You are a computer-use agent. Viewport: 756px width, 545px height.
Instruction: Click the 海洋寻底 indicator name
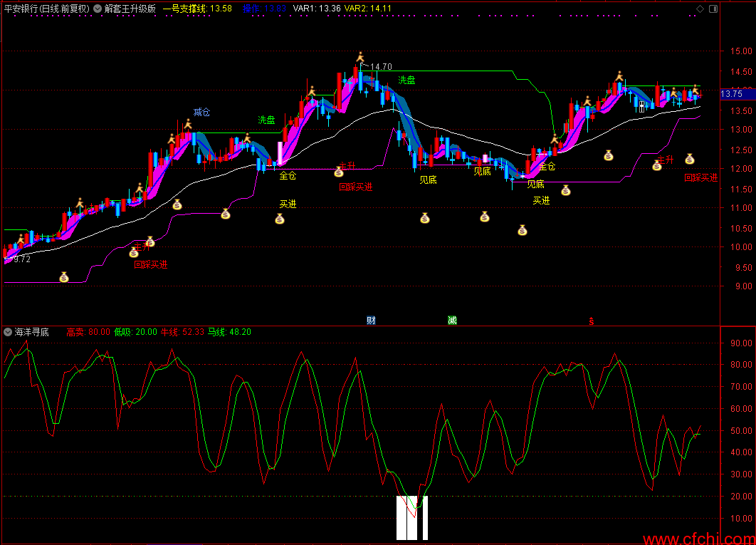(32, 332)
